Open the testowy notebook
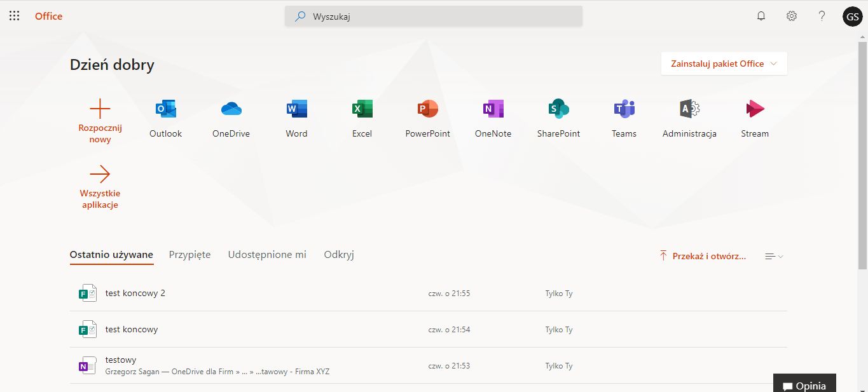The image size is (868, 392). click(x=121, y=360)
